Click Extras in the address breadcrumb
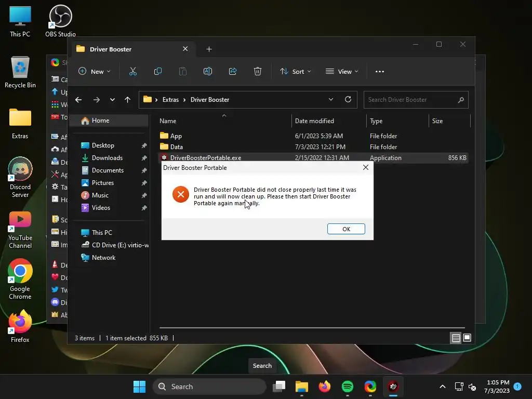The image size is (532, 399). coord(170,100)
